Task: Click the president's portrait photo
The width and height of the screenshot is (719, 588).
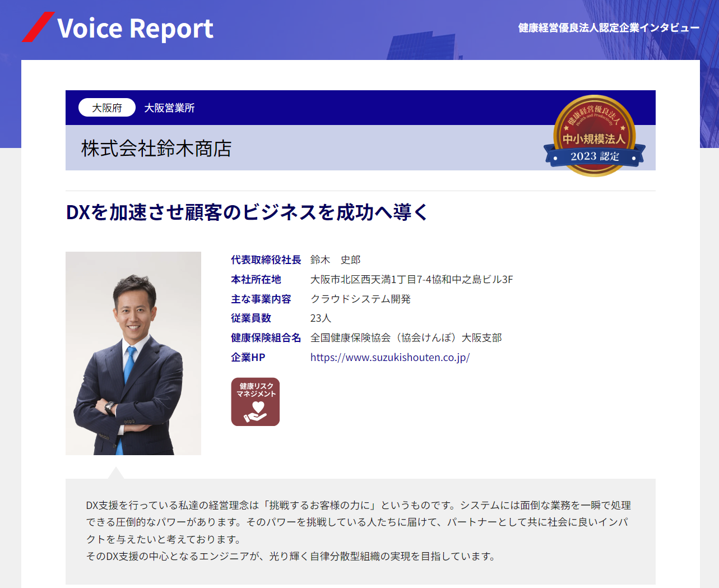Action: [133, 353]
